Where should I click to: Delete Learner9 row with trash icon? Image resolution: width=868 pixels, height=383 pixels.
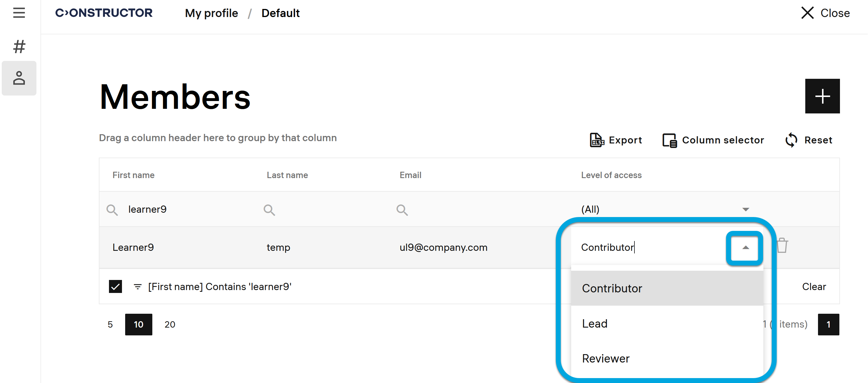pyautogui.click(x=782, y=246)
